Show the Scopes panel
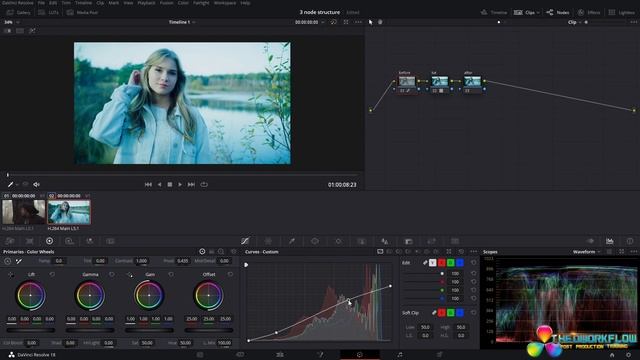The image size is (640, 360). (x=610, y=241)
